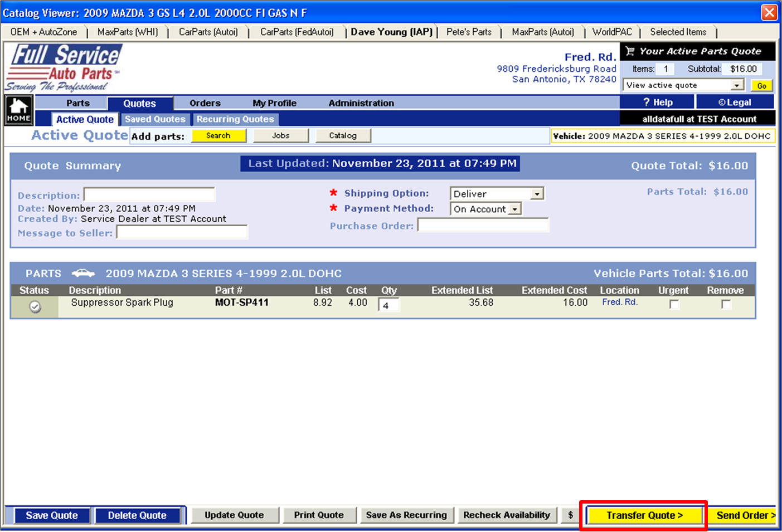Switch to the OEM + AutoZone tab

[43, 32]
